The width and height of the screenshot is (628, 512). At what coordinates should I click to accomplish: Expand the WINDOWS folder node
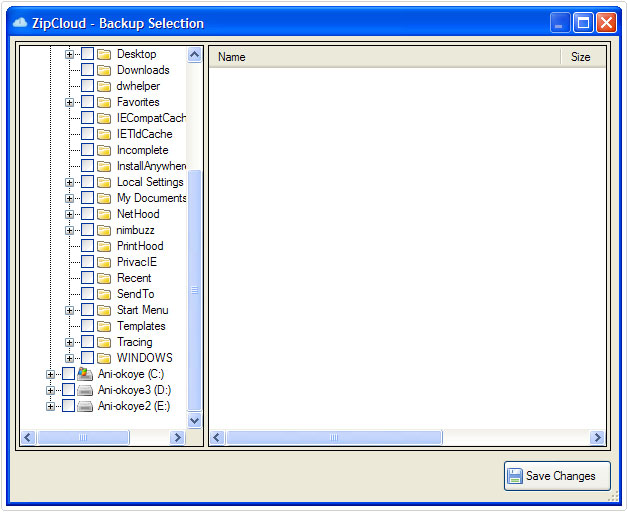pyautogui.click(x=69, y=358)
